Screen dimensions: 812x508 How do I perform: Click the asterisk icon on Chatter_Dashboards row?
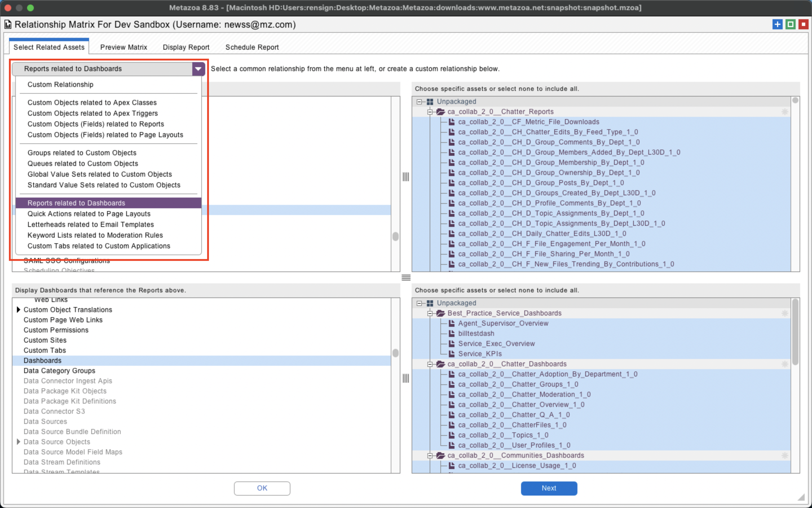pyautogui.click(x=785, y=364)
